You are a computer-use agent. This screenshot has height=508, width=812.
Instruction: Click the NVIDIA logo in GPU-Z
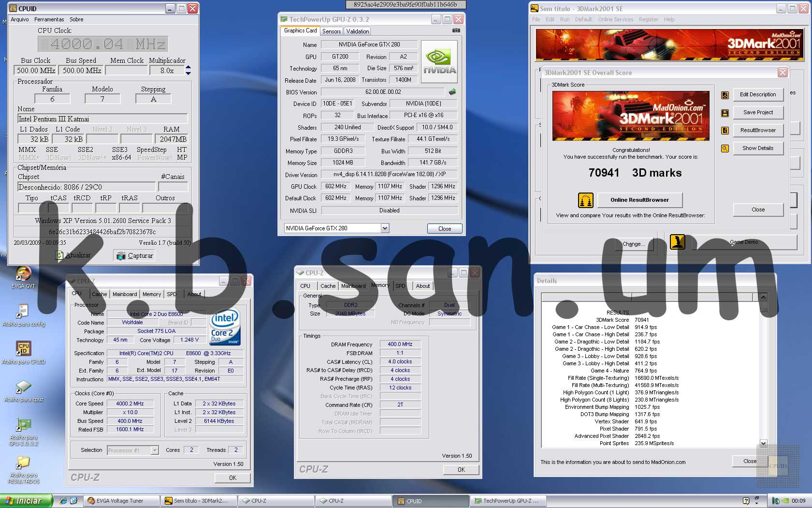(439, 62)
